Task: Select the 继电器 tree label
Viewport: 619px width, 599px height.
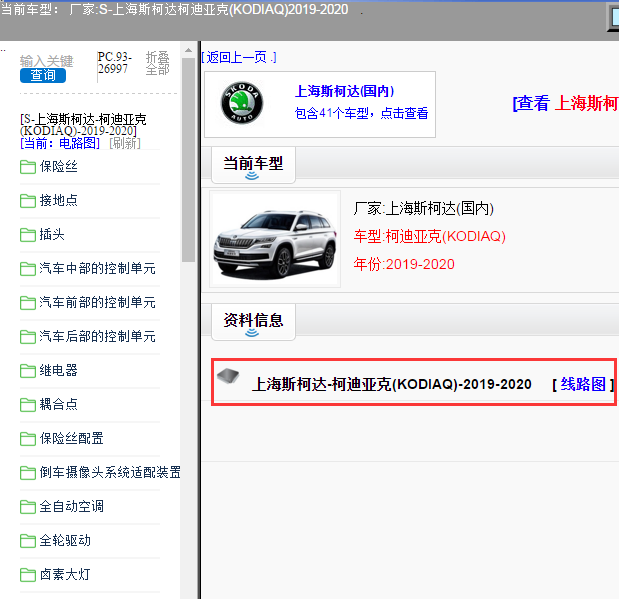Action: coord(58,370)
